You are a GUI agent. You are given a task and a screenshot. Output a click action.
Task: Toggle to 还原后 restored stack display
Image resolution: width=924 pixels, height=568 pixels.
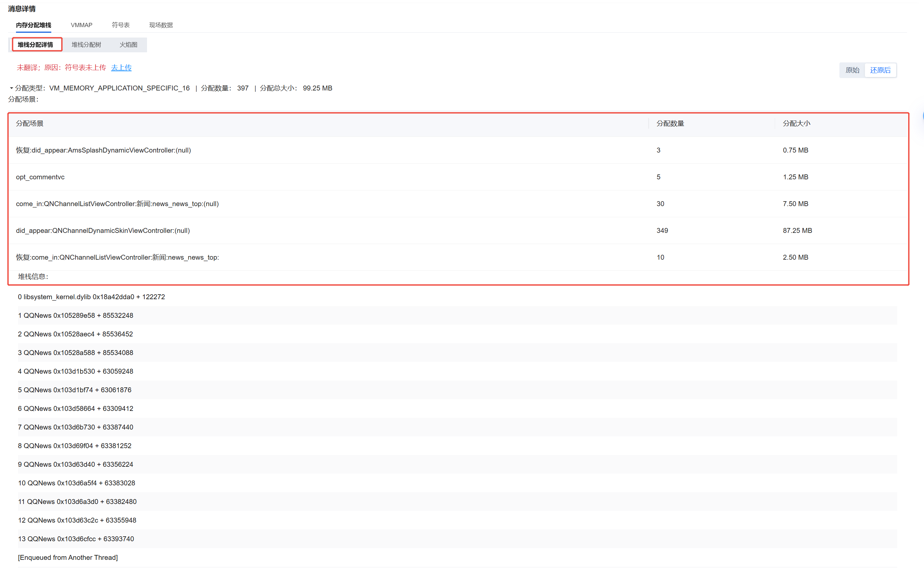point(880,70)
